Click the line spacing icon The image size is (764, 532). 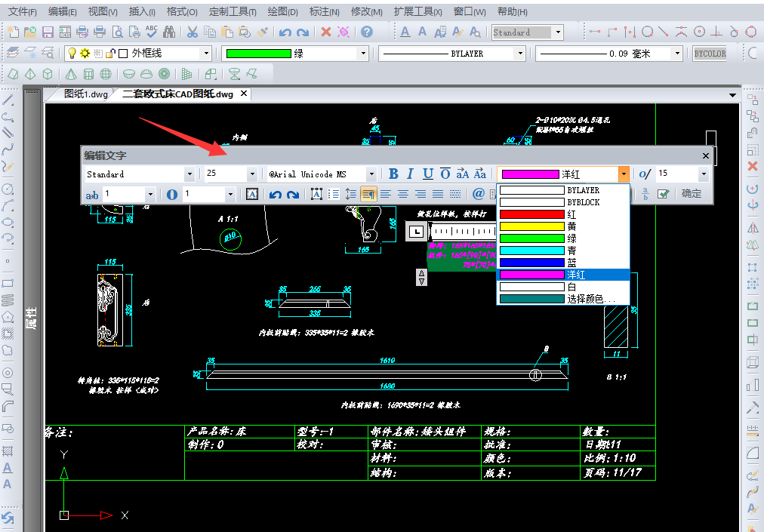tap(351, 195)
